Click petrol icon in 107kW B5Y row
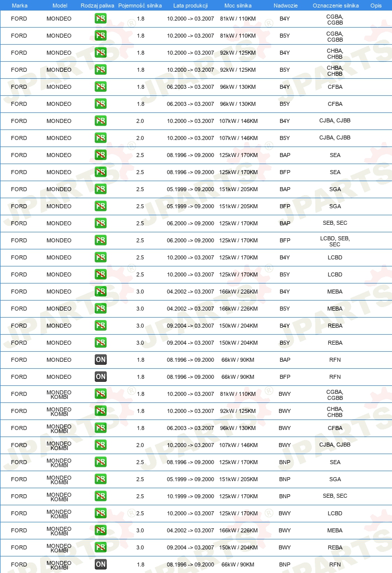The image size is (392, 573). [100, 138]
